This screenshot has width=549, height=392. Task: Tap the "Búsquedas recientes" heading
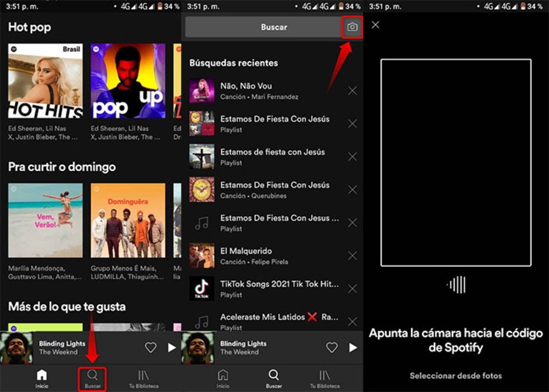tap(233, 63)
